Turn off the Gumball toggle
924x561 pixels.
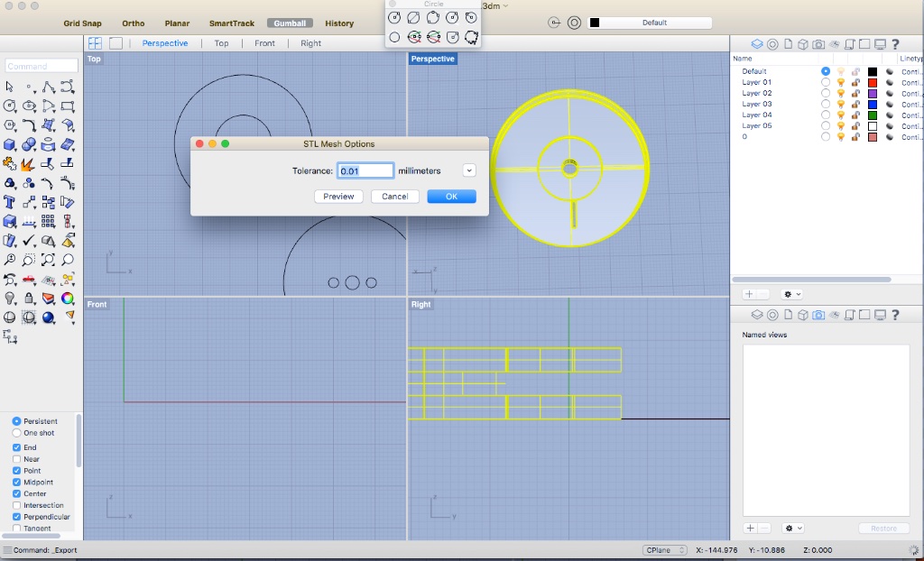click(290, 23)
